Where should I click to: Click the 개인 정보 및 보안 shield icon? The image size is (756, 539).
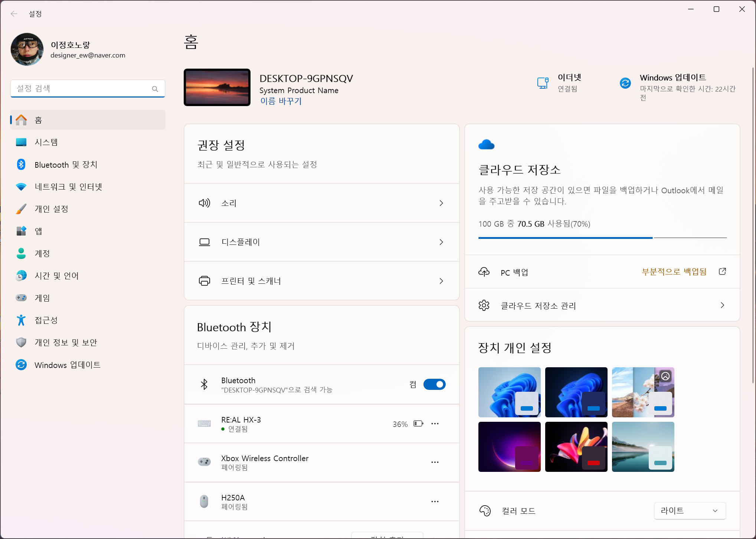tap(21, 342)
